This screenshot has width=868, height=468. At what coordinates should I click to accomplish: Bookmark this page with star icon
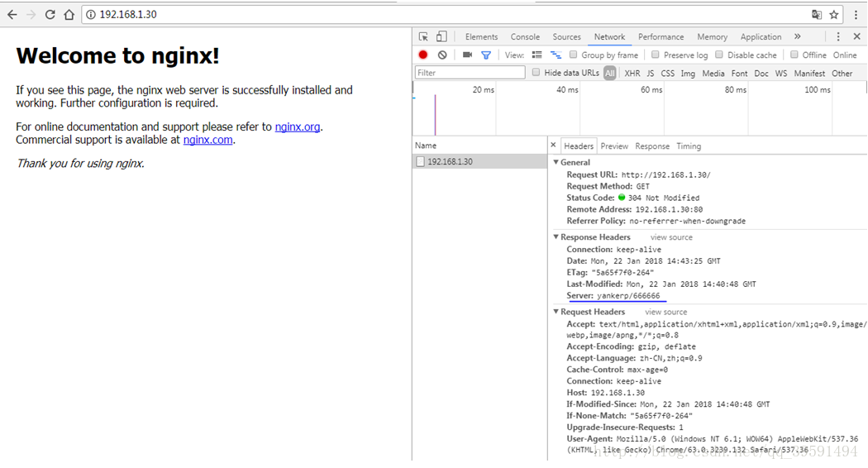[834, 14]
